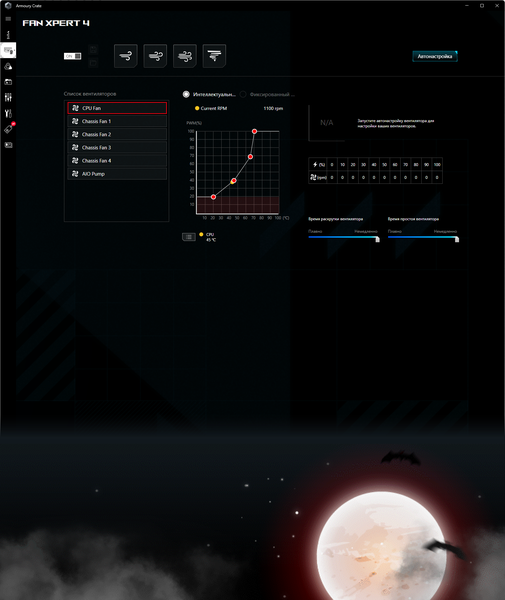Click the curve point at 40% PWM

[x=234, y=181]
